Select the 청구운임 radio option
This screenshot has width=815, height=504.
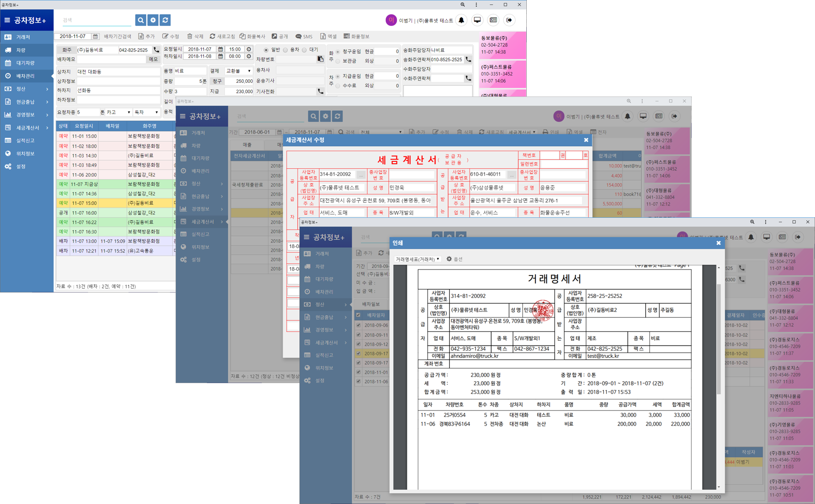[338, 52]
